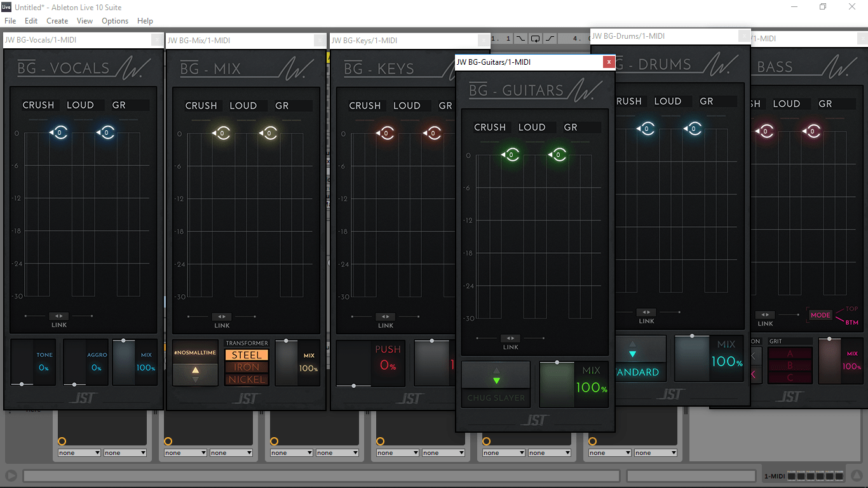
Task: Open the File menu
Action: click(10, 21)
